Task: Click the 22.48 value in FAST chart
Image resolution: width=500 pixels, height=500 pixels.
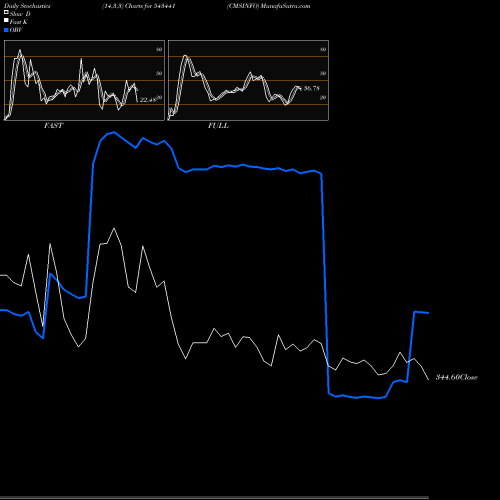Action: coord(148,100)
